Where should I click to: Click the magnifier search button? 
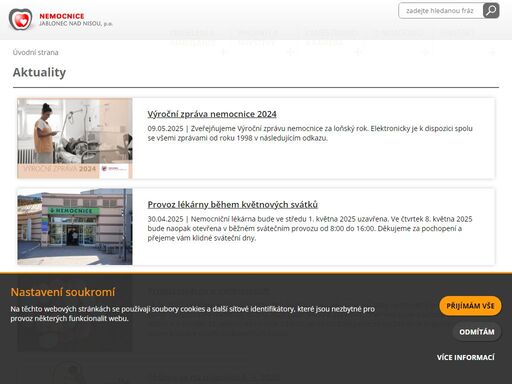click(x=491, y=11)
